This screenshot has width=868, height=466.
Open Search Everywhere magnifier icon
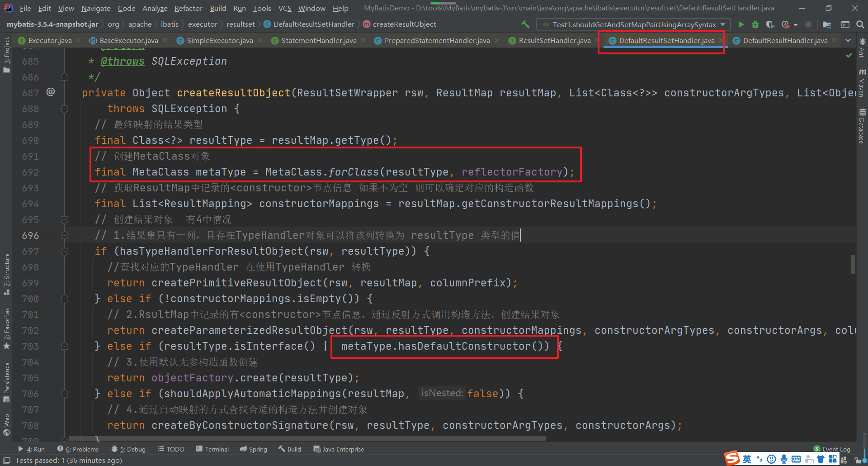click(x=860, y=24)
